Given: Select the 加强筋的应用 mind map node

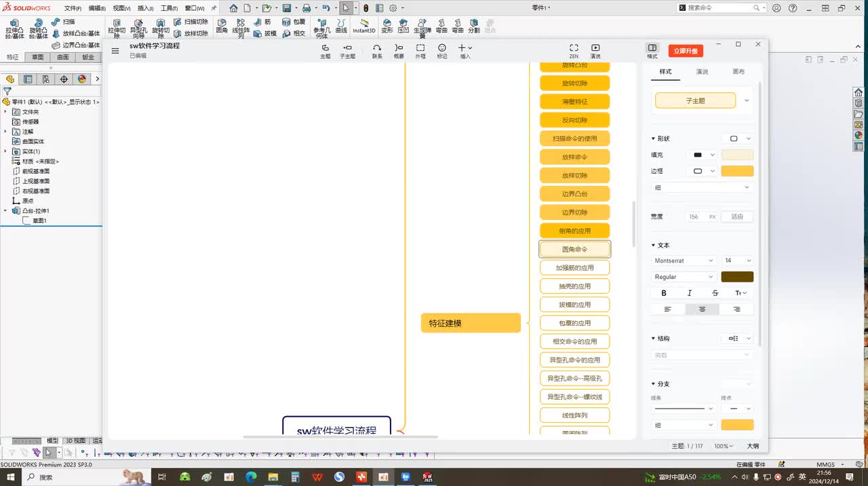Looking at the screenshot, I should 575,267.
